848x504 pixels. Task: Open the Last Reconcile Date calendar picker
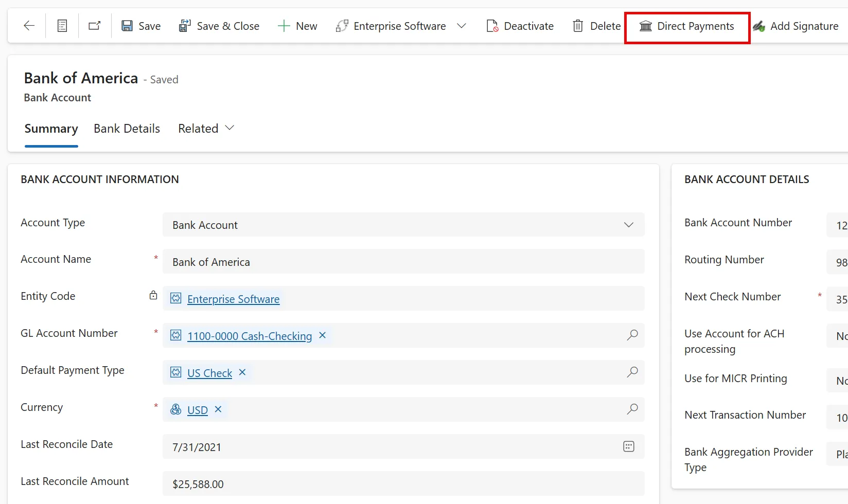(x=629, y=446)
